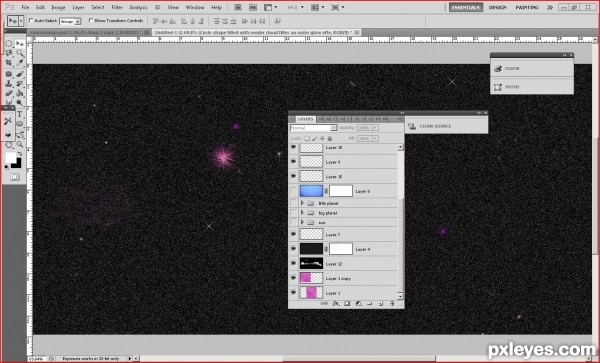Expand the little planet layer group
600x363 pixels.
(x=302, y=203)
